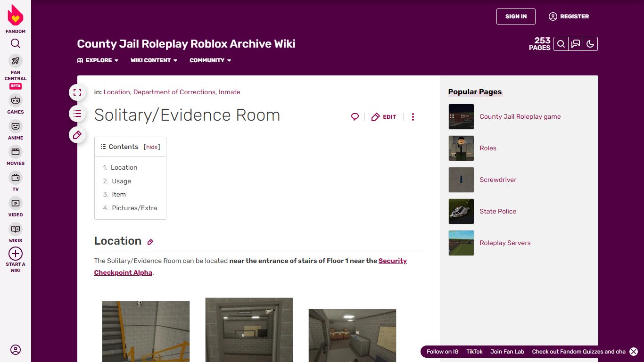Click the 253 Pages counter
The width and height of the screenshot is (644, 362).
(x=540, y=44)
